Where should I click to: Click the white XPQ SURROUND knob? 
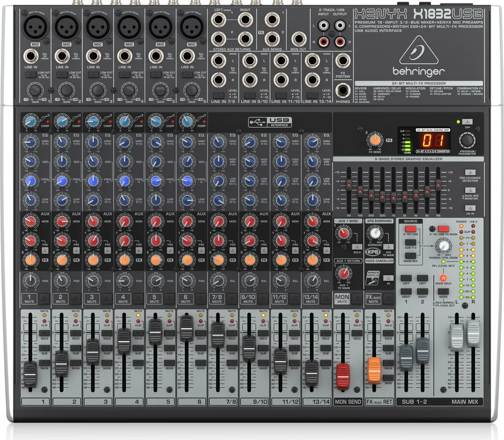[x=375, y=232]
